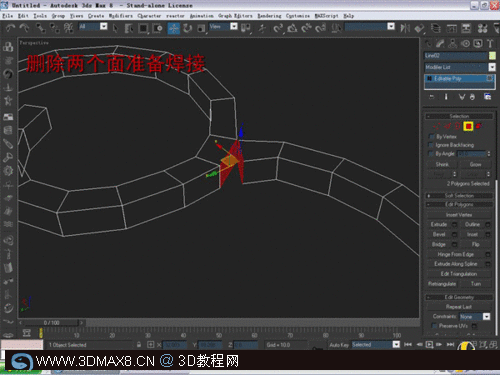Image resolution: width=500 pixels, height=375 pixels.
Task: Click the Grow selection button
Action: coord(475,164)
